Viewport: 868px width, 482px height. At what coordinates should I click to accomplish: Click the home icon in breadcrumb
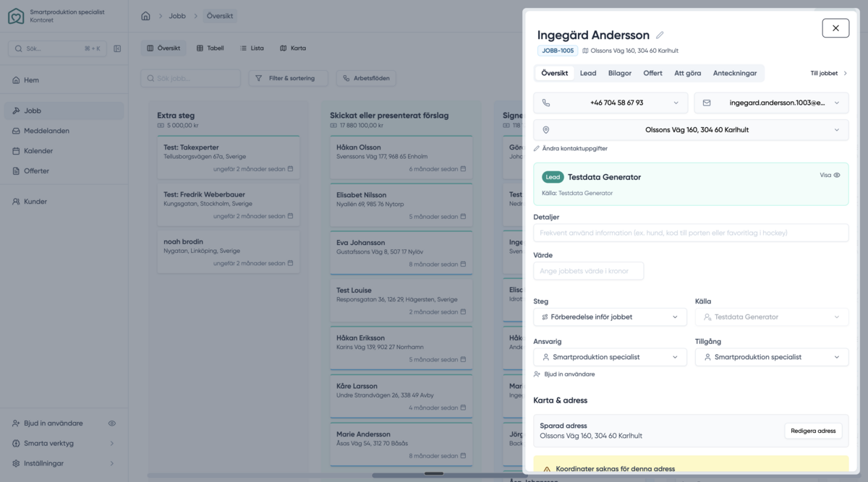[145, 16]
